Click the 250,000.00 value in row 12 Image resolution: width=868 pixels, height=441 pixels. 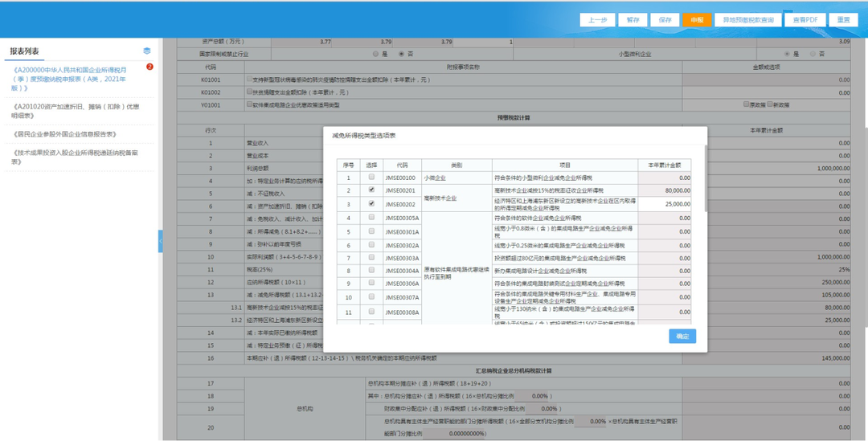click(x=836, y=282)
